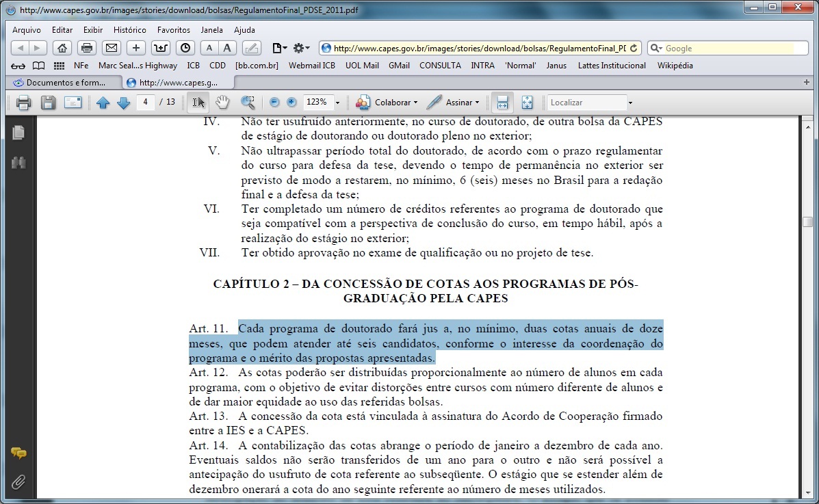Toggle fit-width scrolling mode

[502, 103]
